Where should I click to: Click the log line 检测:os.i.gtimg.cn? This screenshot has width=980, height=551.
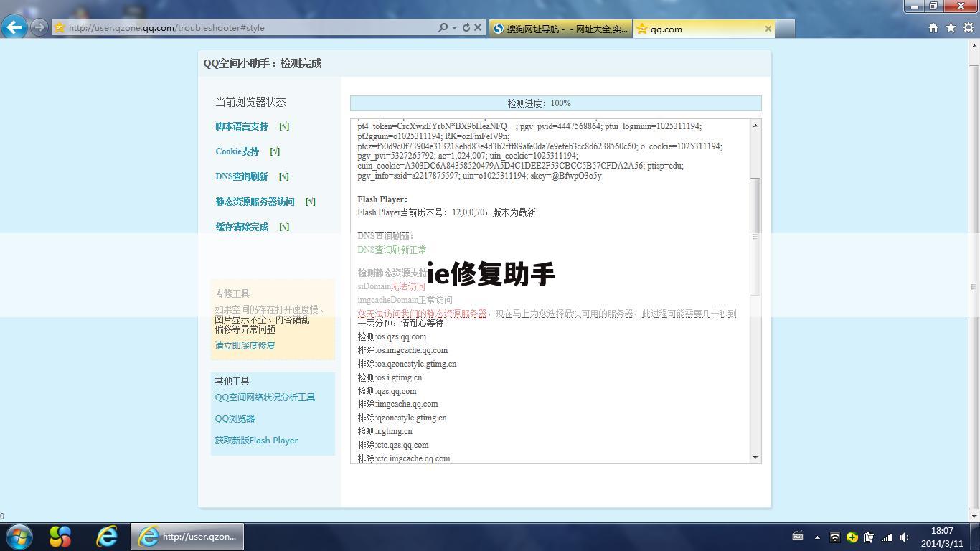(x=390, y=377)
